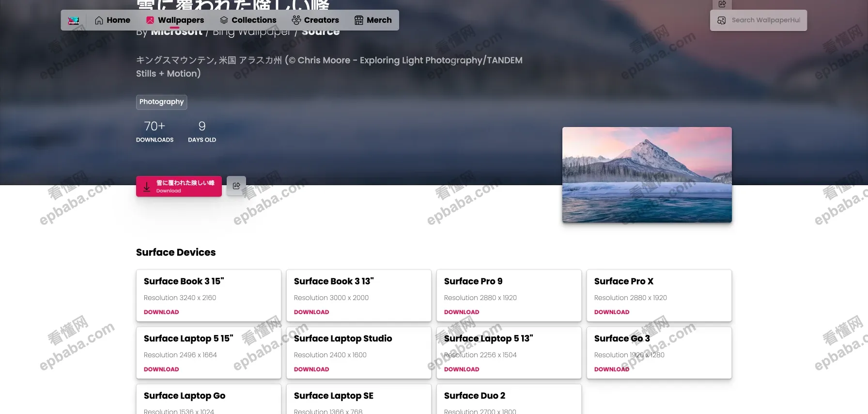The image size is (868, 414).
Task: Open the Microsoft author link
Action: tap(176, 32)
